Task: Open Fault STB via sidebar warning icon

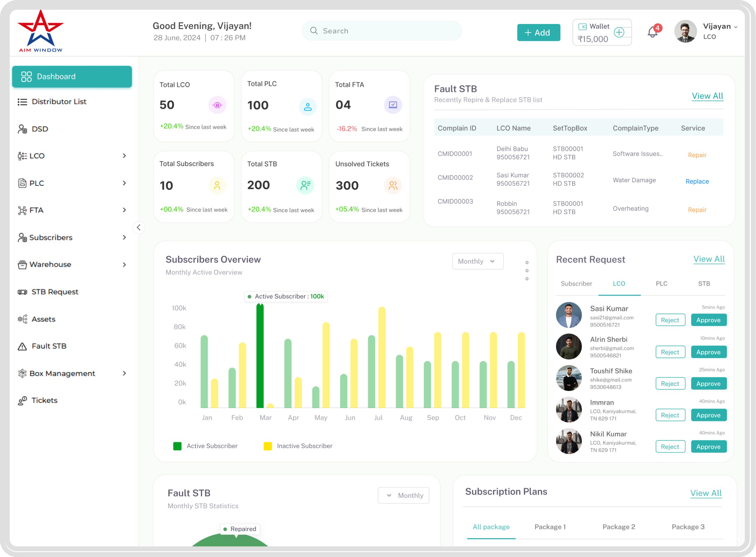Action: [22, 346]
